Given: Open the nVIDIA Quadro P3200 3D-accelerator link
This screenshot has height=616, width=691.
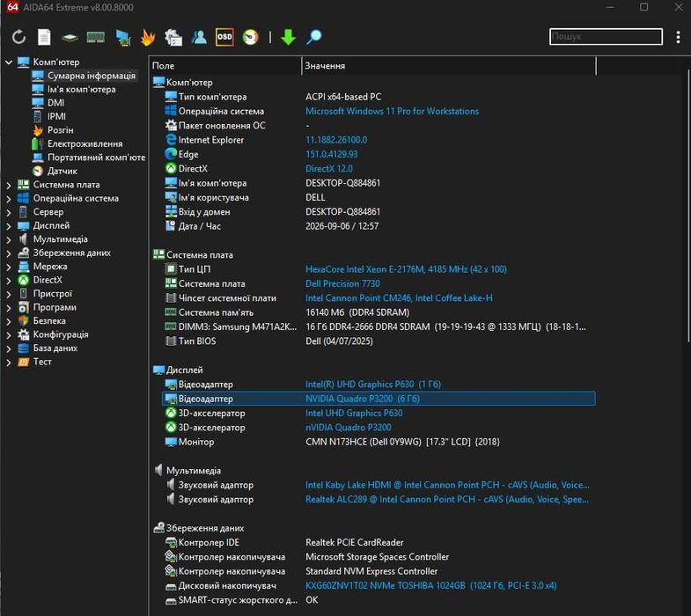Looking at the screenshot, I should [349, 428].
